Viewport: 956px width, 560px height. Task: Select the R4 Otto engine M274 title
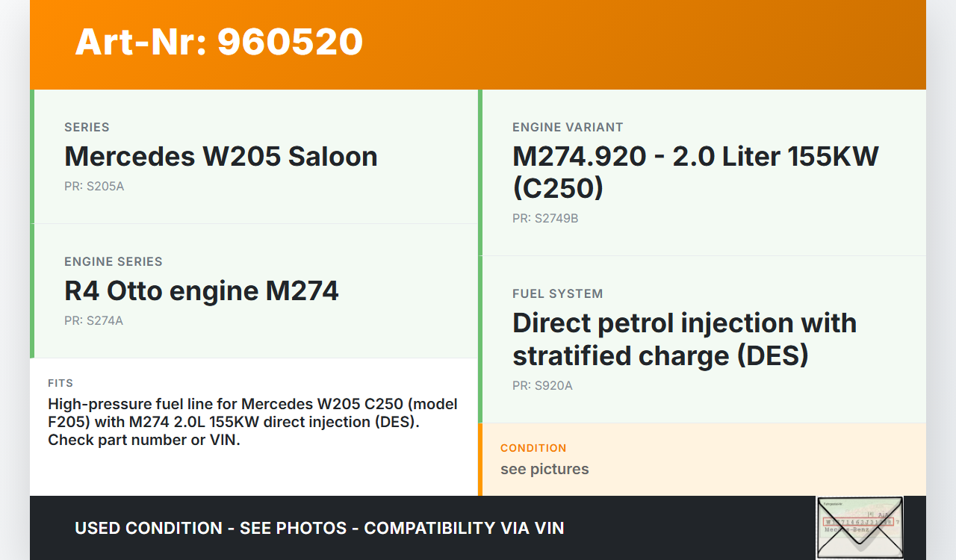[x=201, y=290]
